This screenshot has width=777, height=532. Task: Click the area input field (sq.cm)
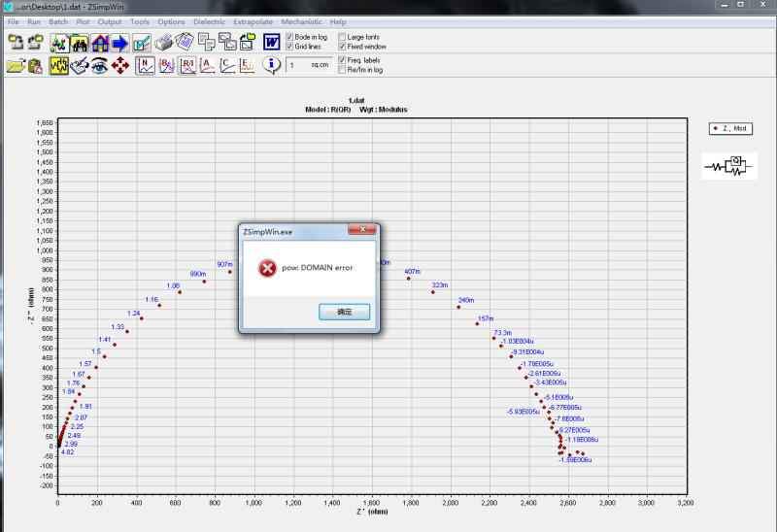click(309, 65)
